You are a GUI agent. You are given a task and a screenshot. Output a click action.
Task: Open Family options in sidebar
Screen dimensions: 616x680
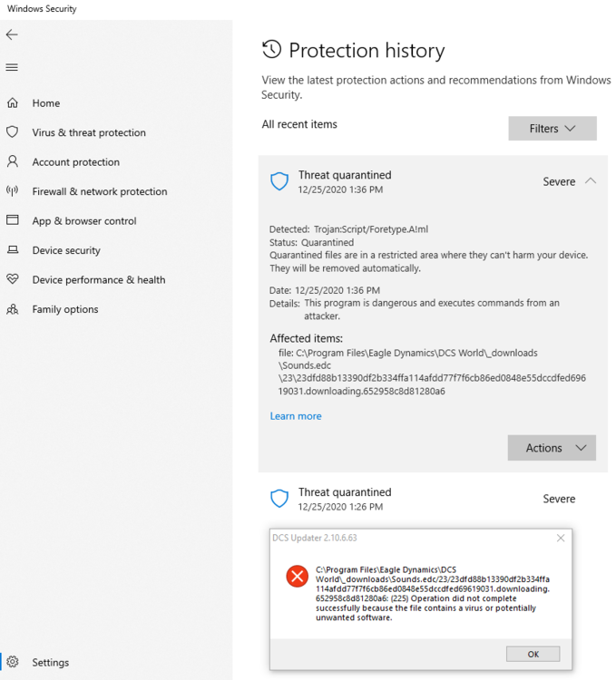tap(65, 309)
